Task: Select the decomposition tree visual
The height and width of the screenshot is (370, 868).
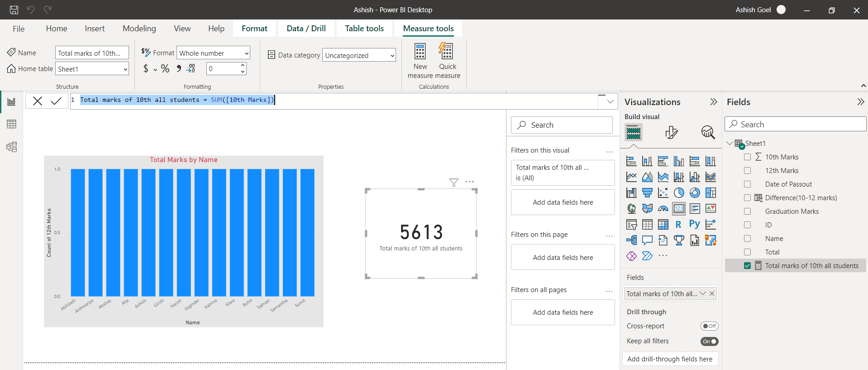Action: point(631,240)
